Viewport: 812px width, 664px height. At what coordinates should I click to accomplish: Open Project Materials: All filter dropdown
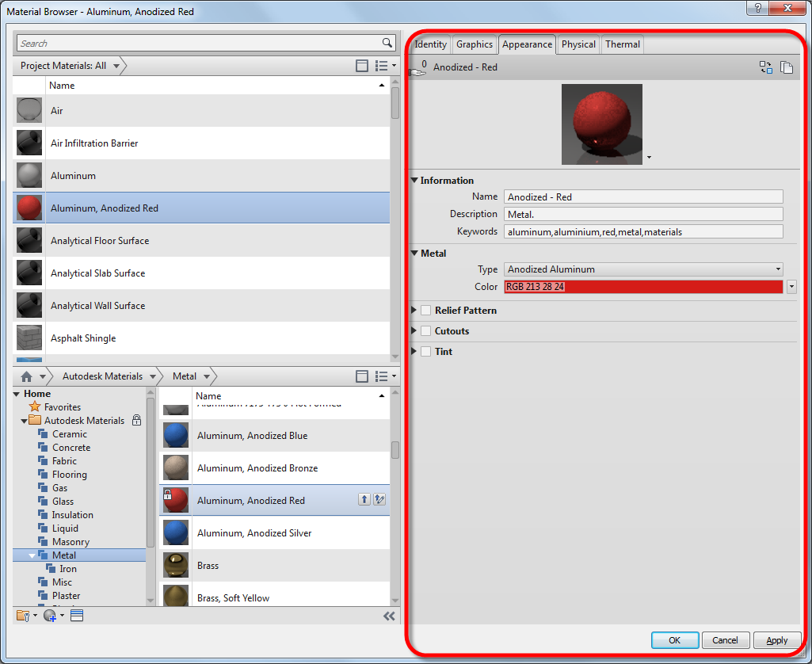click(116, 66)
